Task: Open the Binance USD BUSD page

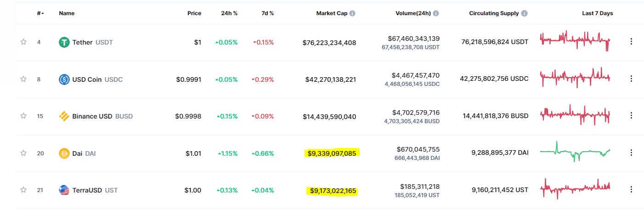Action: click(102, 116)
